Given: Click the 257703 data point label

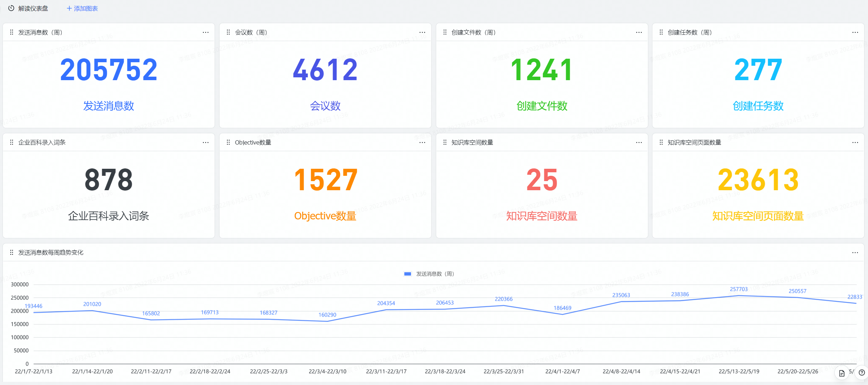Looking at the screenshot, I should (739, 289).
